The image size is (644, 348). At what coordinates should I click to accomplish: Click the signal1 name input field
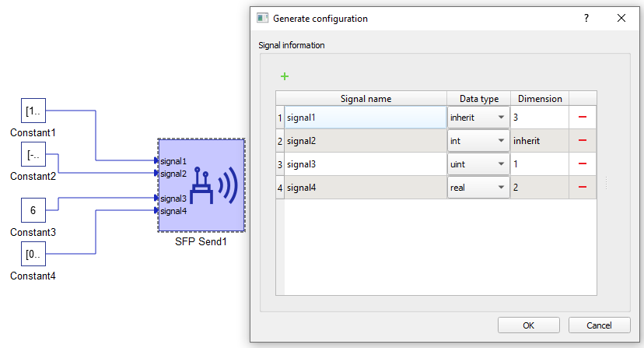(365, 118)
